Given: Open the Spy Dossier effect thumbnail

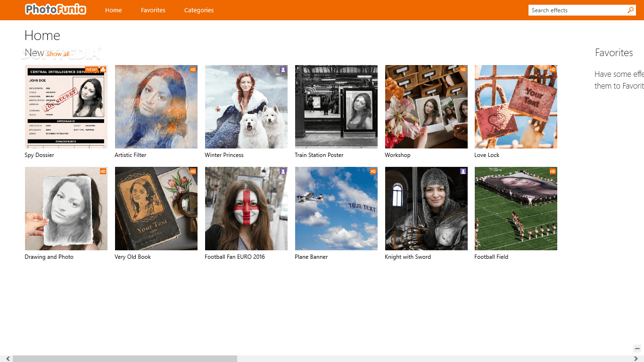Looking at the screenshot, I should 66,107.
